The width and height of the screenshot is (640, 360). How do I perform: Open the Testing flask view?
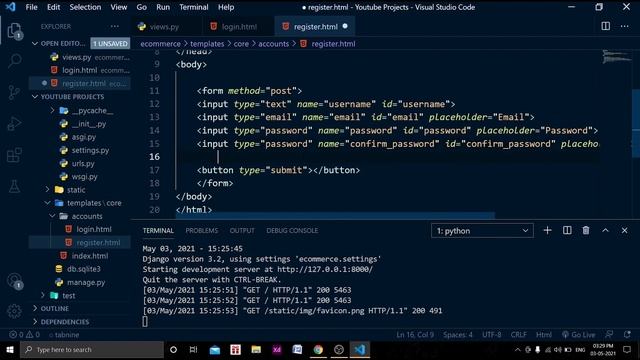coord(14,186)
